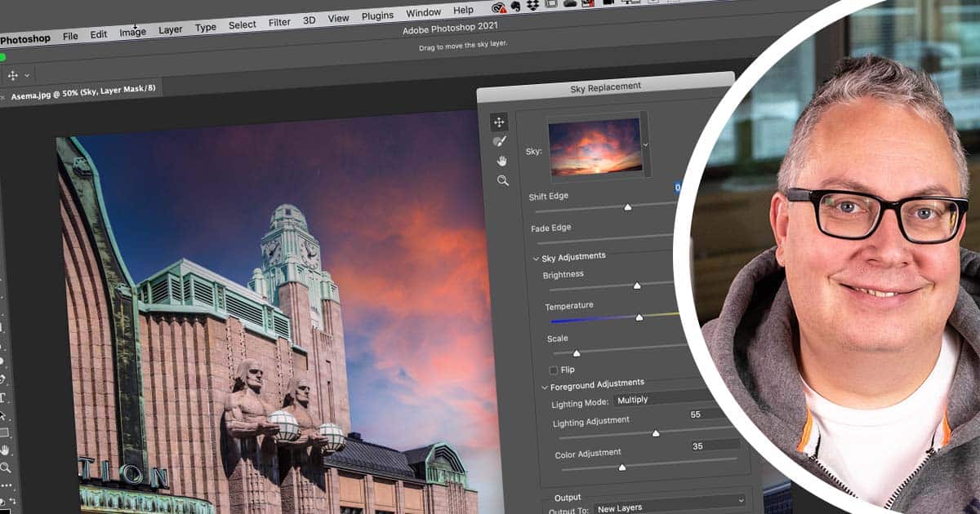Select the Sky Brush tool in Sky Replacement
The image size is (980, 514).
click(x=500, y=142)
